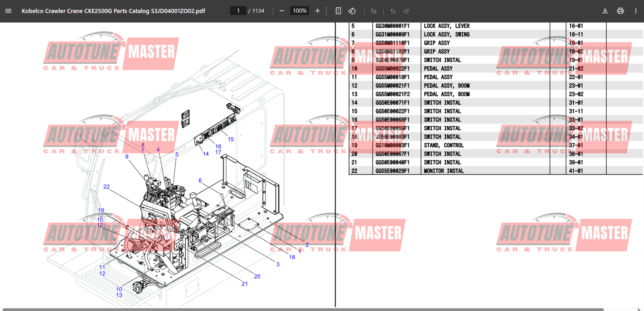
Task: Rotate the document counterclockwise
Action: coord(352,11)
